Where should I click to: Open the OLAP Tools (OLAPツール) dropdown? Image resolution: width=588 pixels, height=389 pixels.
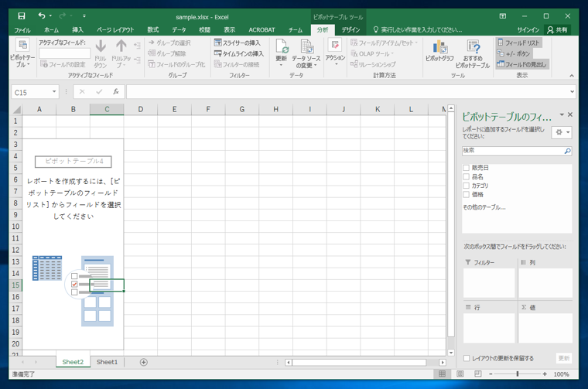tap(372, 53)
